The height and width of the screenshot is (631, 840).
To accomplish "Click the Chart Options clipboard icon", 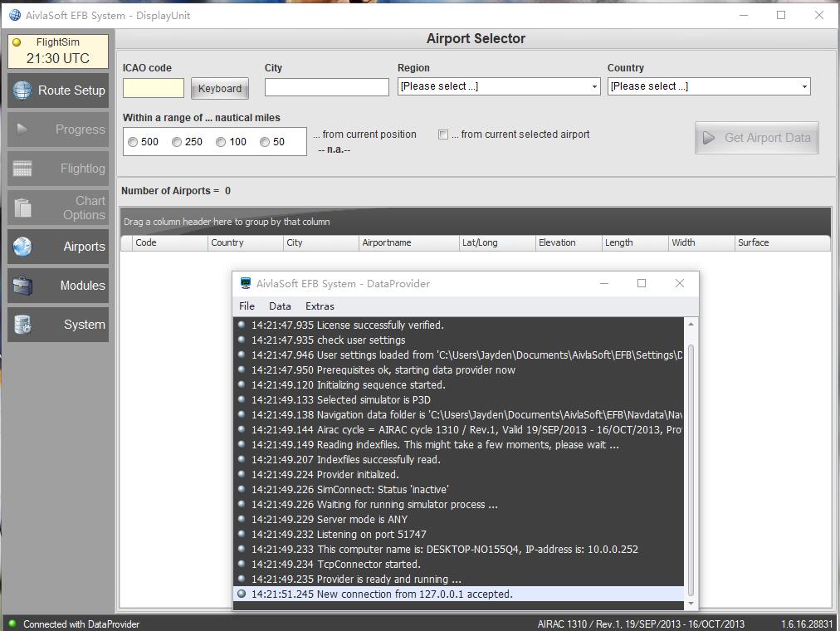I will click(x=22, y=208).
